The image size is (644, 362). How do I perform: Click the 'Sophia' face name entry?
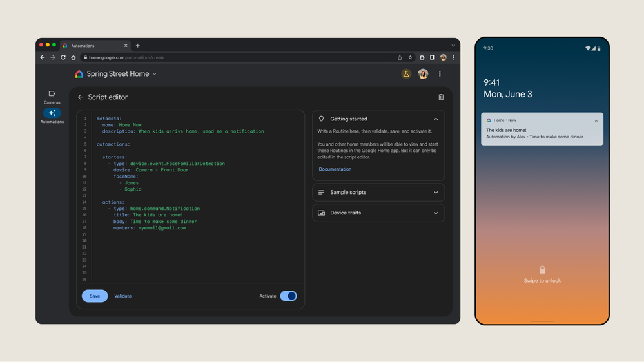coord(133,189)
